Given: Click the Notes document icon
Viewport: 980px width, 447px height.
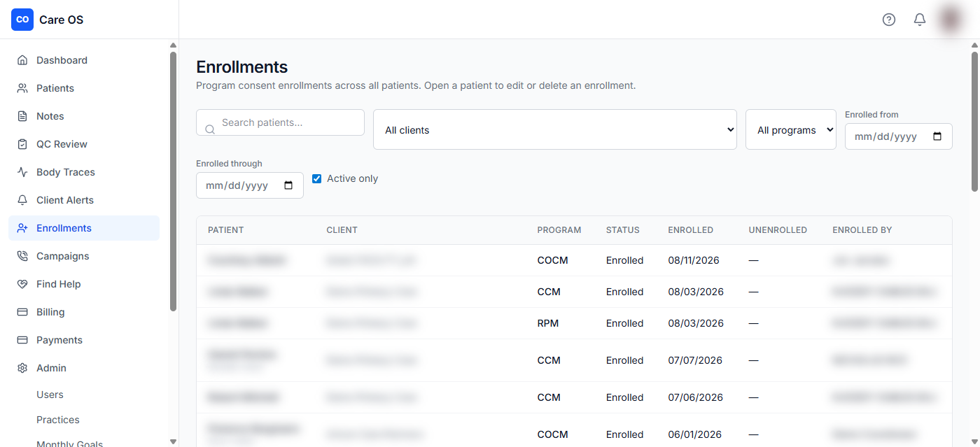Looking at the screenshot, I should (x=22, y=116).
